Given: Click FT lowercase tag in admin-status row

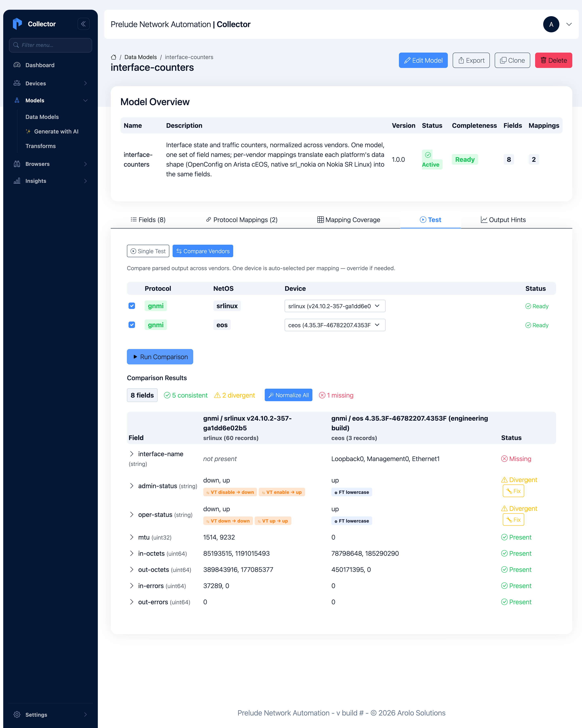Looking at the screenshot, I should (x=352, y=492).
